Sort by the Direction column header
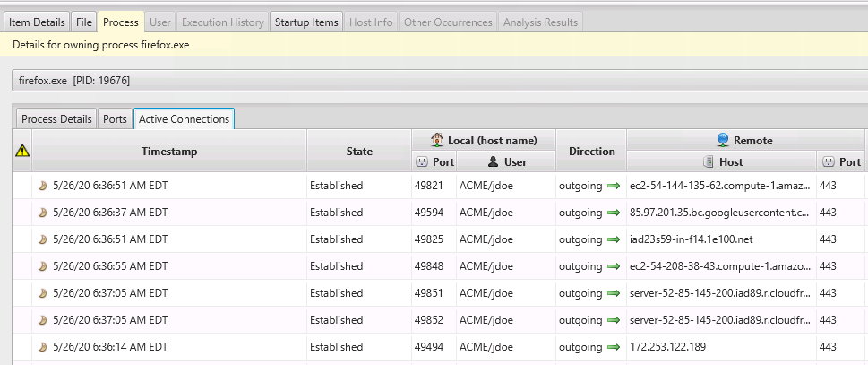Screen dimensions: 868x365 click(591, 152)
